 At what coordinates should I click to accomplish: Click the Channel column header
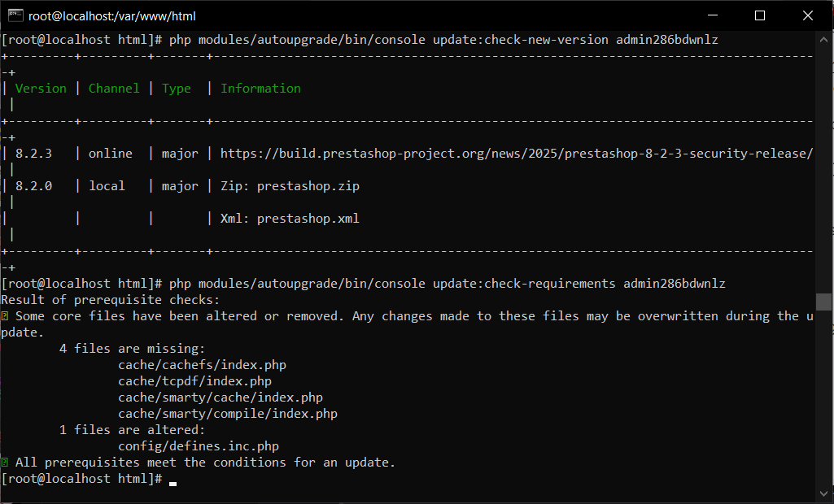click(x=113, y=88)
